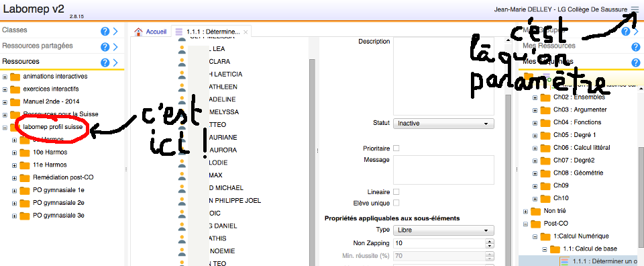Collapse the Post-CO folder

525,224
